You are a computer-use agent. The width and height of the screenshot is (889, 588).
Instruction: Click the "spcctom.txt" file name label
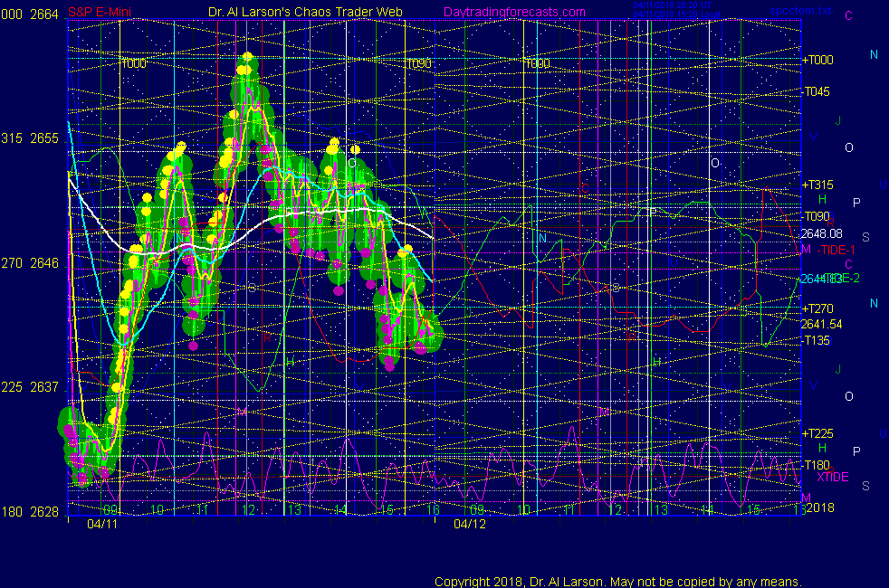coord(801,10)
